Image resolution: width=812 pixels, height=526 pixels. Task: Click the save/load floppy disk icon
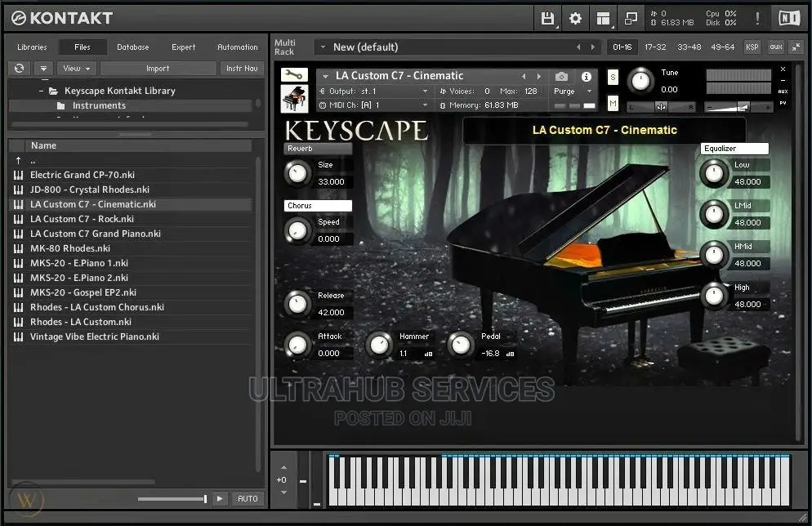[x=547, y=19]
